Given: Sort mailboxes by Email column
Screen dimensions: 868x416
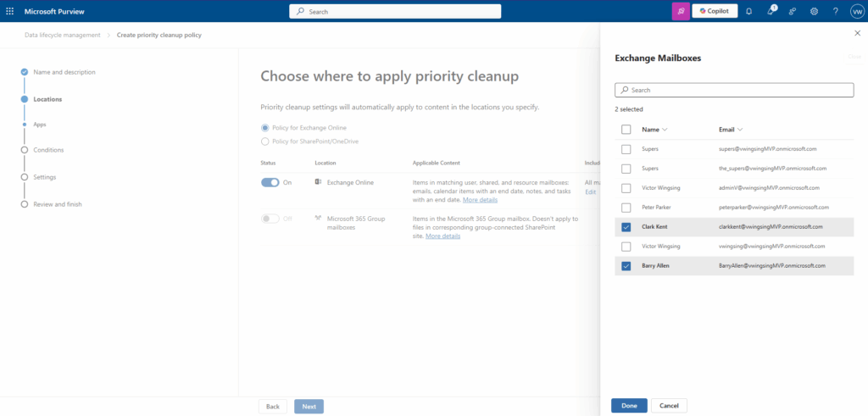Looking at the screenshot, I should 731,130.
